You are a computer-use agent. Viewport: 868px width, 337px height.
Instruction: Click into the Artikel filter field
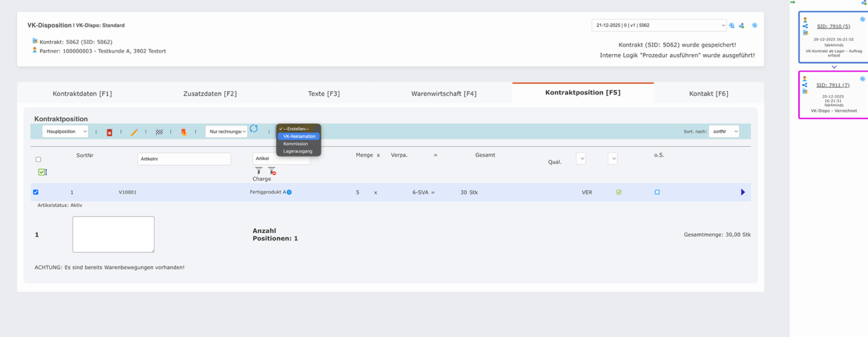click(x=281, y=159)
